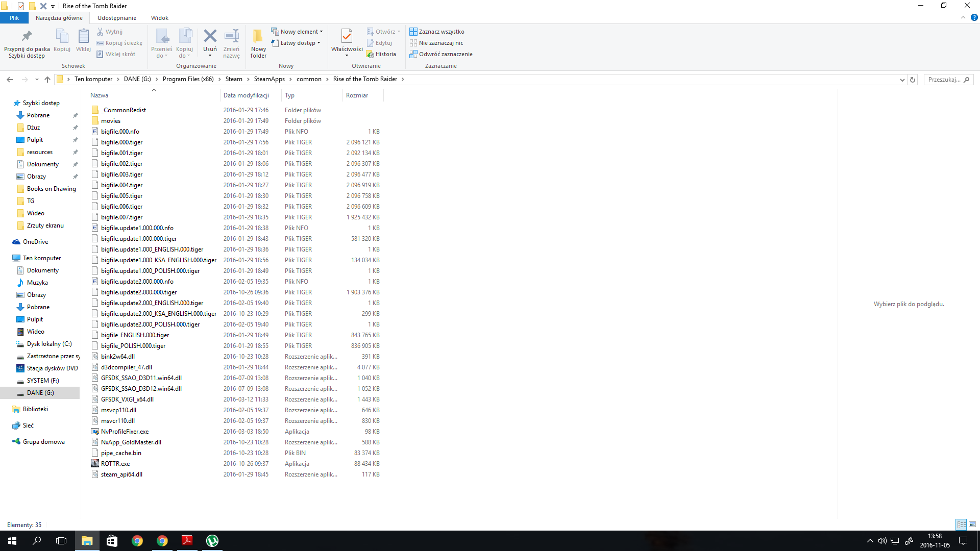The width and height of the screenshot is (980, 551).
Task: Switch to Widok tab
Action: tap(160, 18)
